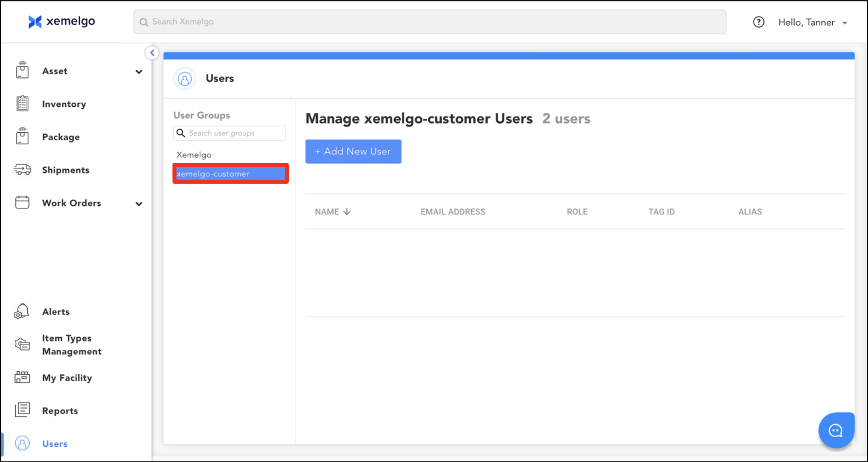The height and width of the screenshot is (462, 868).
Task: Open the Hello, Tanner account dropdown
Action: click(x=813, y=22)
